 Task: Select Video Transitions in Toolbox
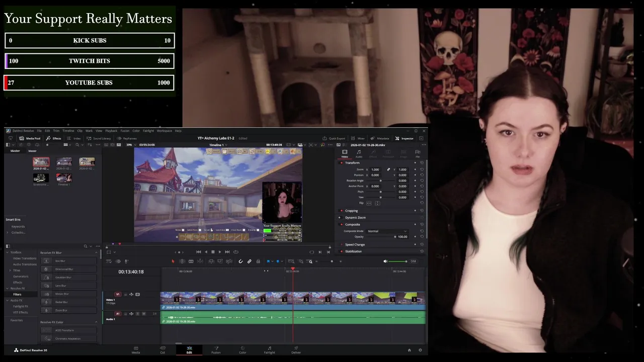pyautogui.click(x=25, y=258)
